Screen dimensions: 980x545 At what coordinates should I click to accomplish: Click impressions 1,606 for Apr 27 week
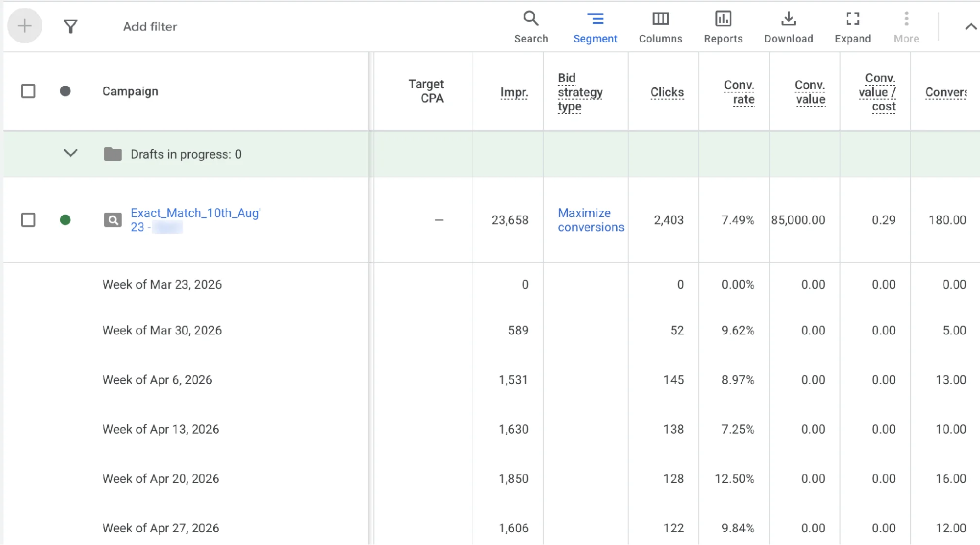[x=513, y=528]
